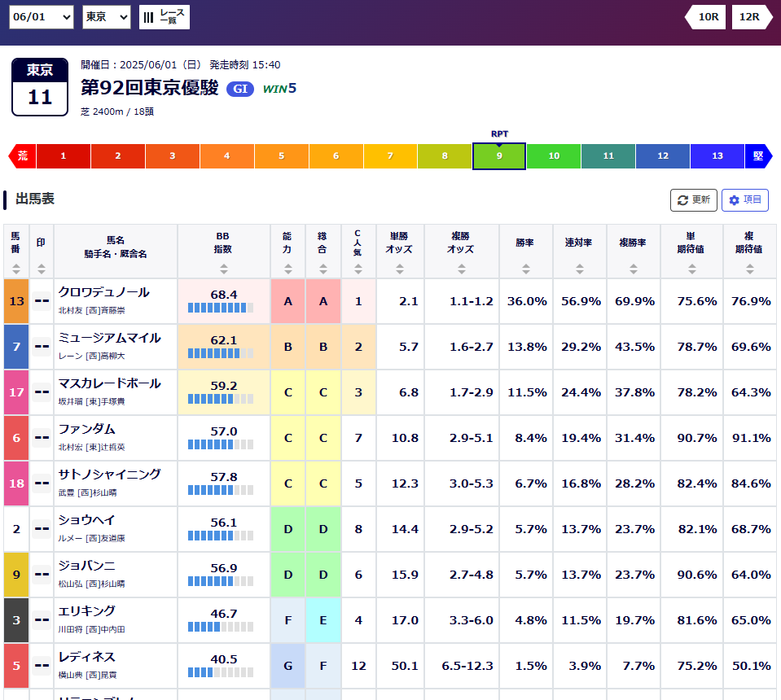This screenshot has width=781, height=700.
Task: Open the date dropdown showing 06/01
Action: point(42,17)
